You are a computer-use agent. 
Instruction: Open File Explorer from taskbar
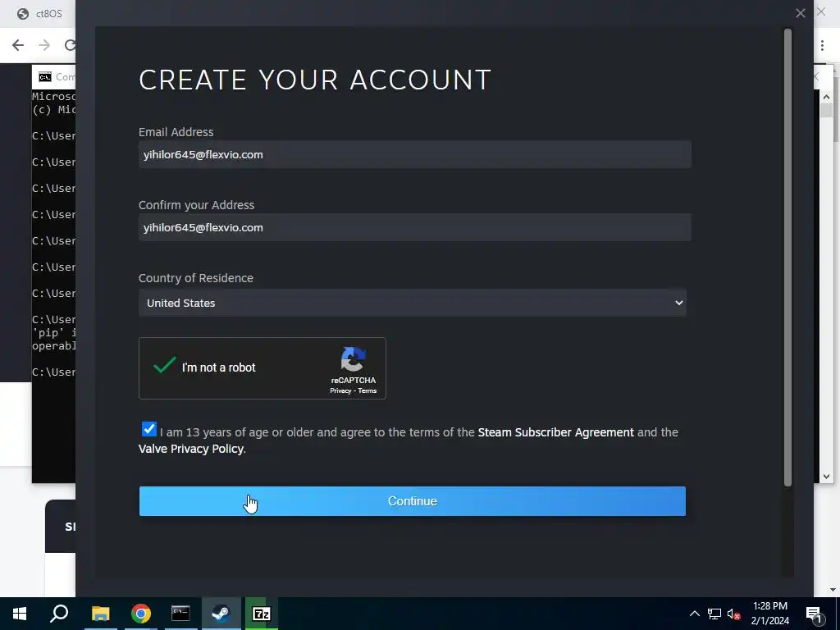click(100, 614)
